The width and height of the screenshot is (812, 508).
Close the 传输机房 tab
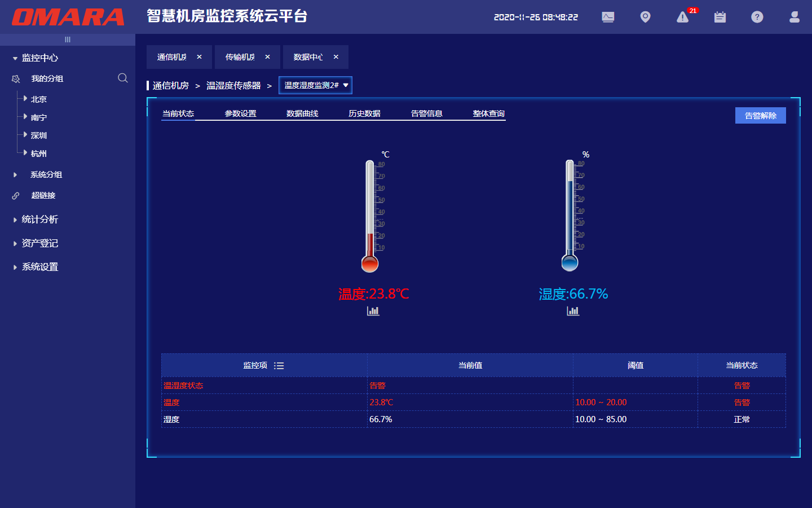[x=267, y=57]
